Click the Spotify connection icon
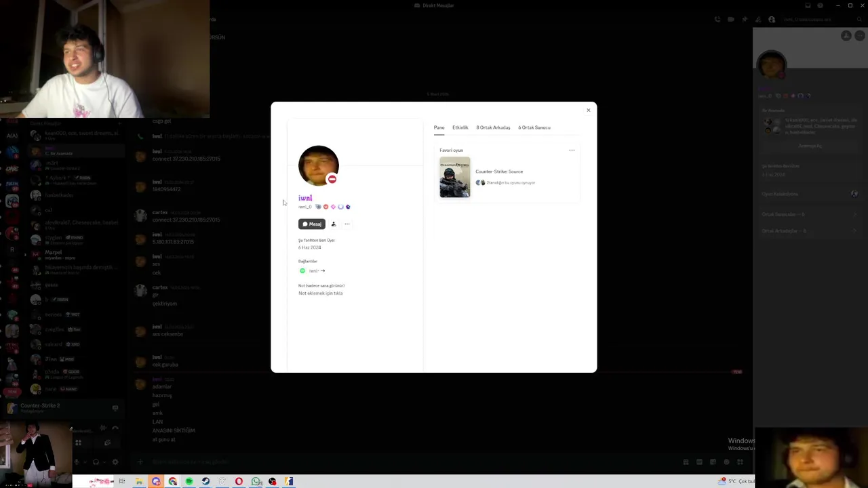 click(302, 270)
